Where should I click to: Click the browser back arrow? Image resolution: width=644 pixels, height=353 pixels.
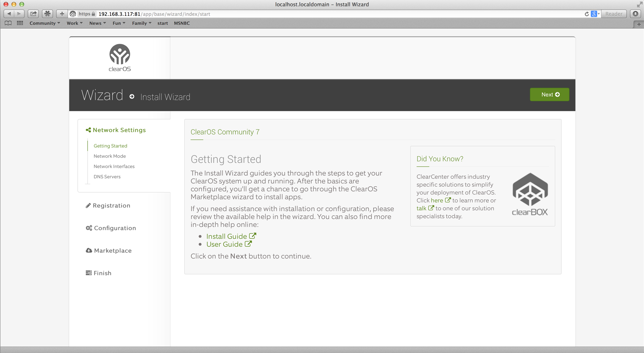pos(9,14)
